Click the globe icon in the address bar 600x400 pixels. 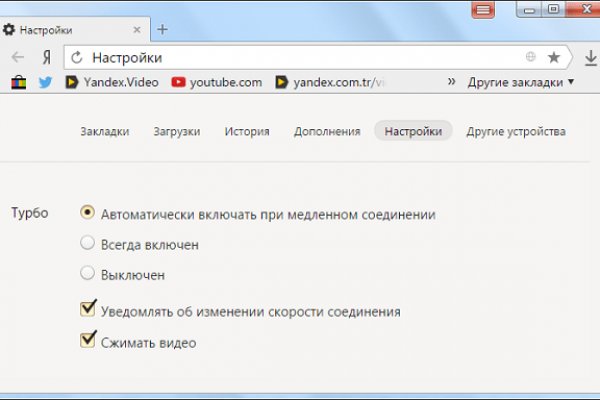click(x=530, y=58)
